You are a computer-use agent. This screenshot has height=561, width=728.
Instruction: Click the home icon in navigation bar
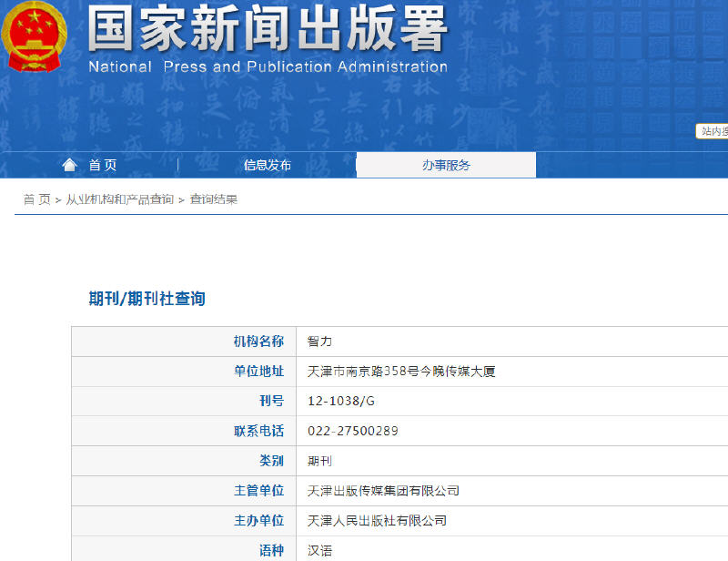click(x=70, y=165)
